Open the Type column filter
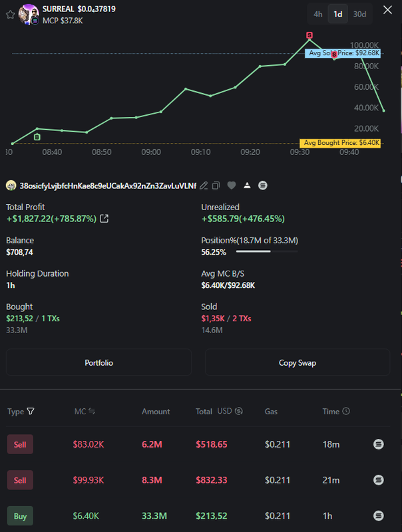The height and width of the screenshot is (532, 402). click(x=31, y=412)
